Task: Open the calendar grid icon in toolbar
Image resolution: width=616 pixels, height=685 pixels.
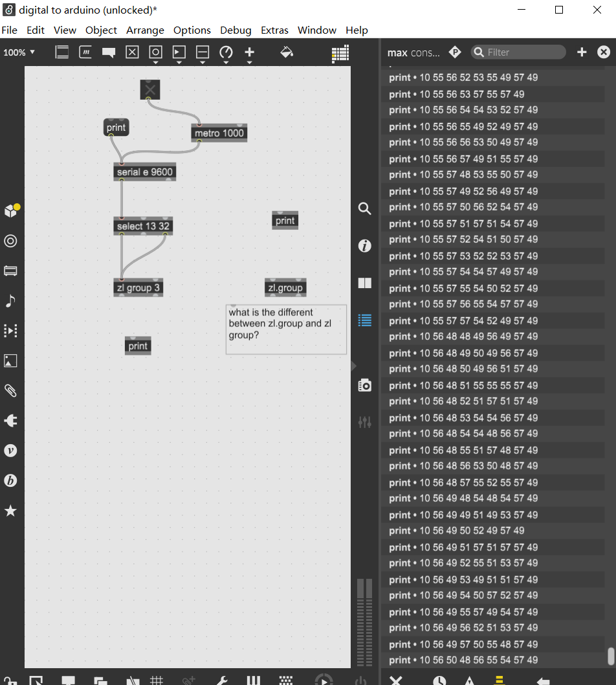Action: point(340,54)
